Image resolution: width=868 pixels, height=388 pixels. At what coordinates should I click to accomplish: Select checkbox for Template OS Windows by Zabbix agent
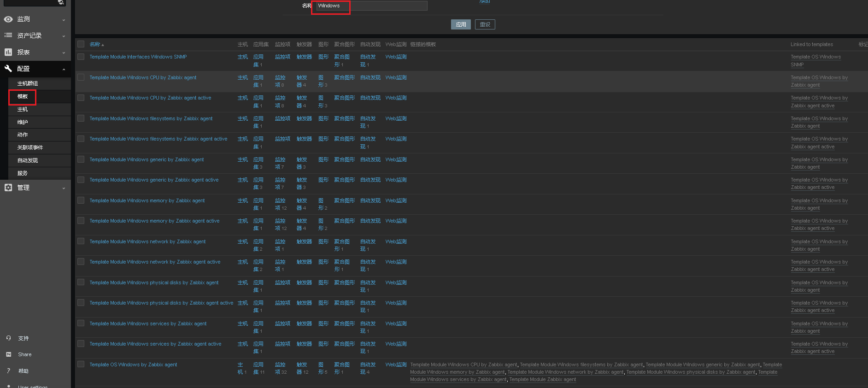tap(81, 364)
